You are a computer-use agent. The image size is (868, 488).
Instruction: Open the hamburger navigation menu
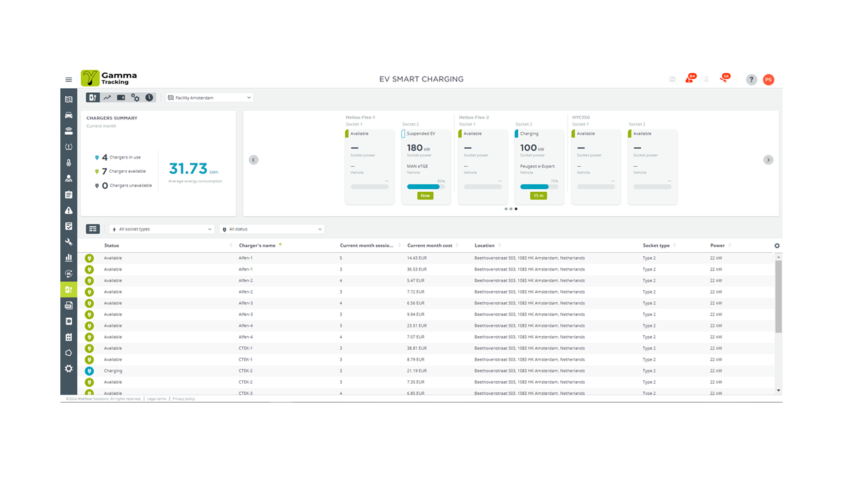[68, 79]
